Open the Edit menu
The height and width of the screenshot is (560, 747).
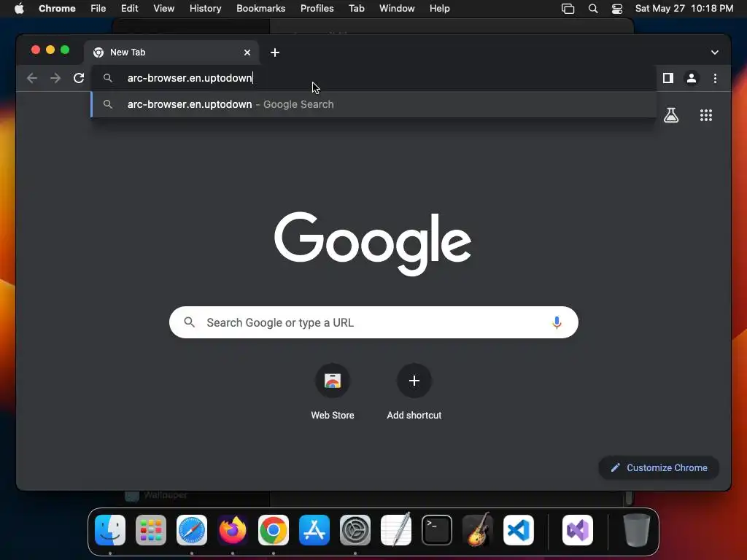click(130, 9)
